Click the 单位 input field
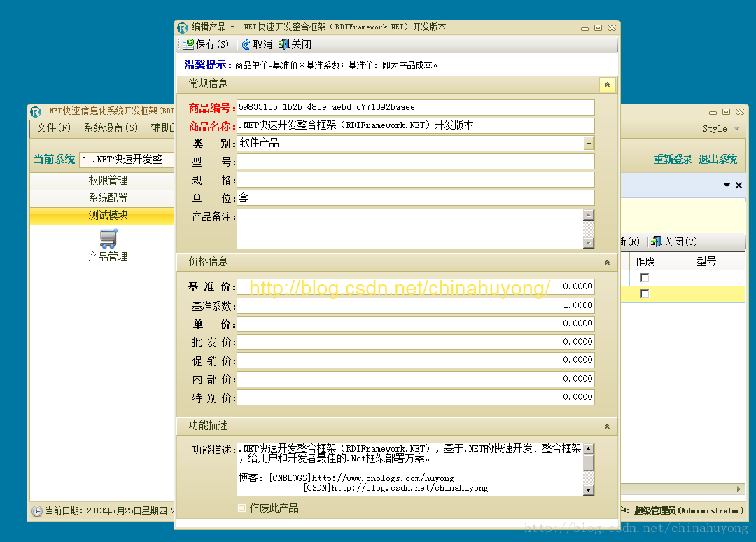 (x=416, y=197)
